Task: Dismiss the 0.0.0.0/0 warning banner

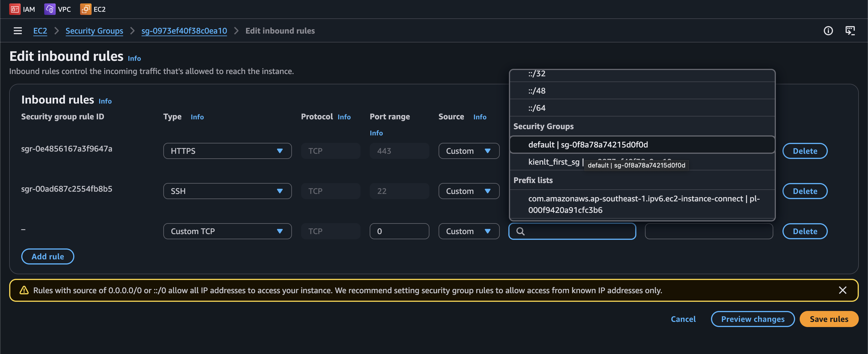Action: 842,290
